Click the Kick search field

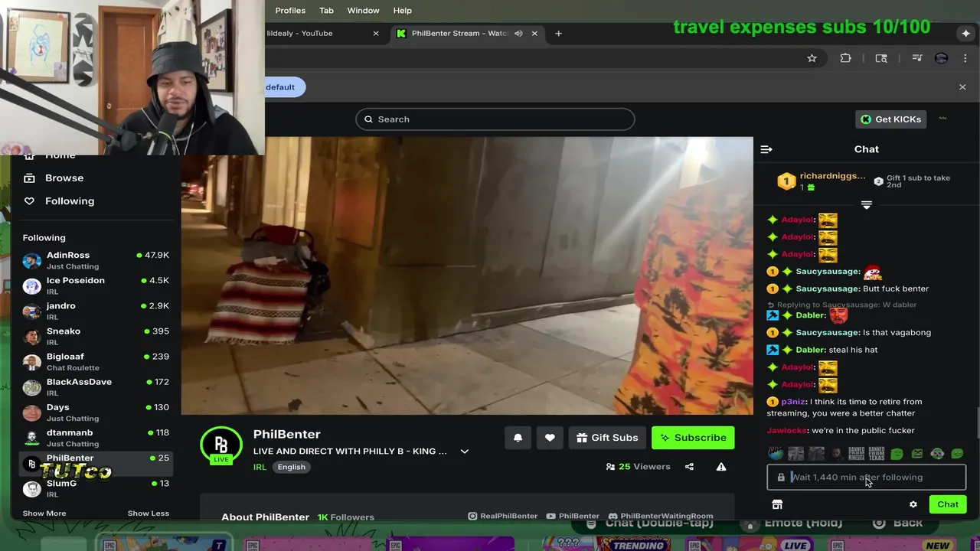(x=495, y=119)
